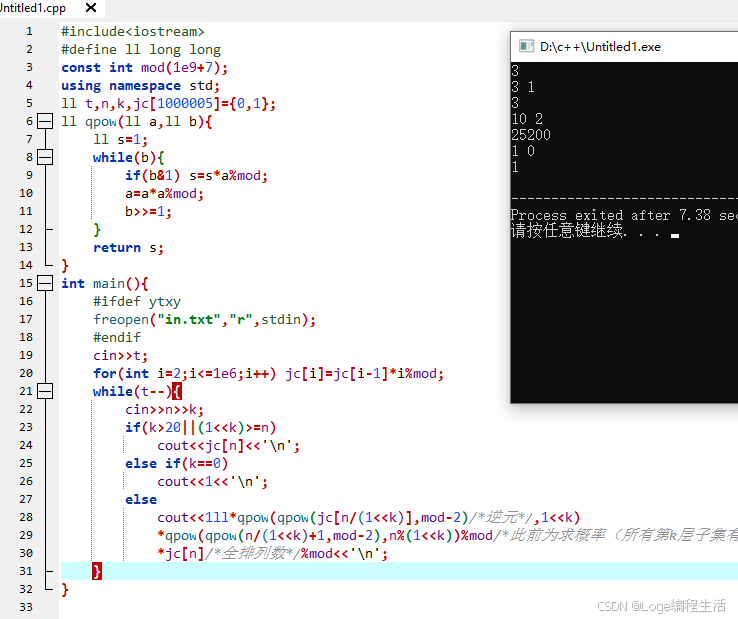Screen dimensions: 738x619
Task: Click the freopen("in.txt") line
Action: (x=204, y=320)
